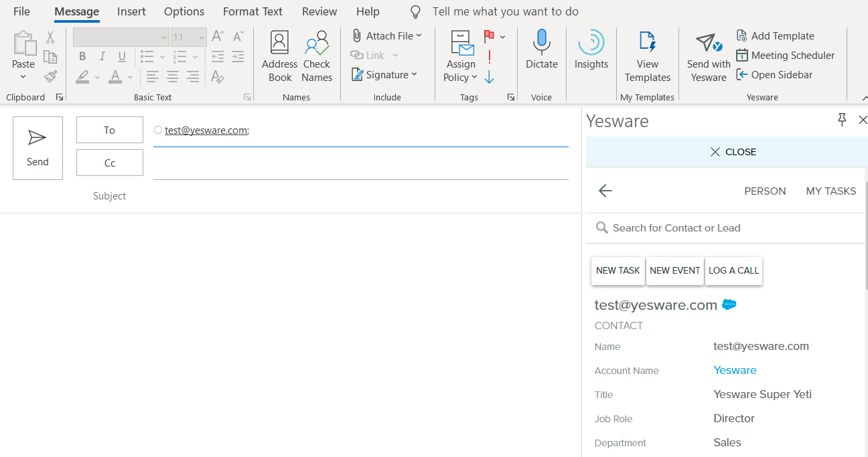Paste using the clipboard Paste icon
Screen dimensions: 868x457
point(23,43)
